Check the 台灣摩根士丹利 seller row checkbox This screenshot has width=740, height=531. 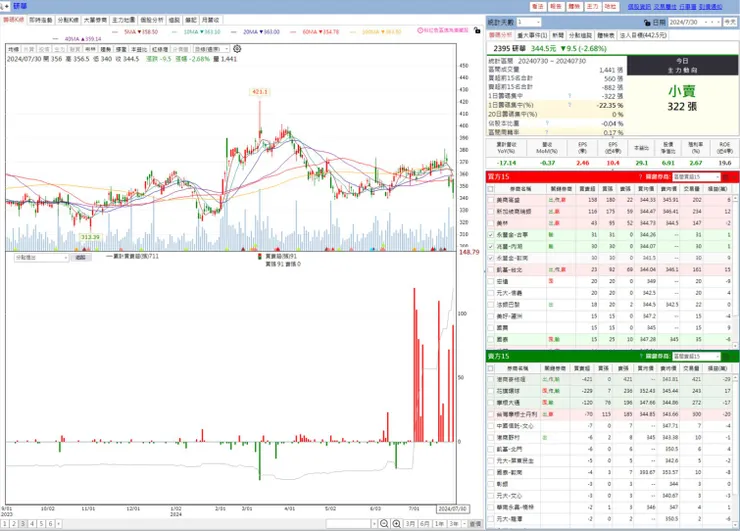pyautogui.click(x=491, y=414)
